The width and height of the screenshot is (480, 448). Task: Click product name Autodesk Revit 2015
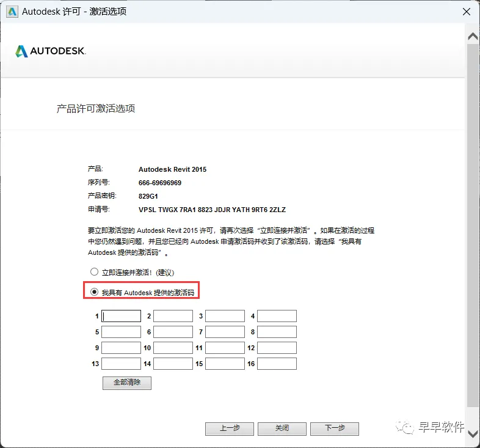click(172, 169)
